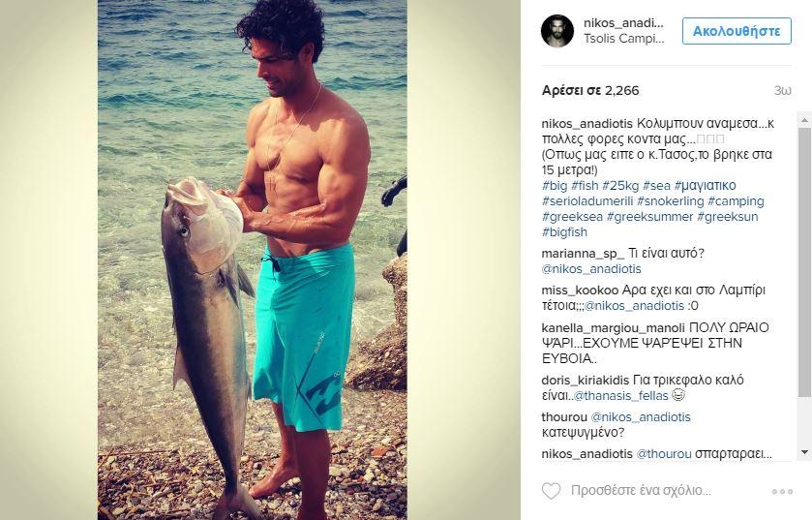Focus the Προσθέστε ένα σχόλιο comment field
812x520 pixels.
[x=641, y=491]
